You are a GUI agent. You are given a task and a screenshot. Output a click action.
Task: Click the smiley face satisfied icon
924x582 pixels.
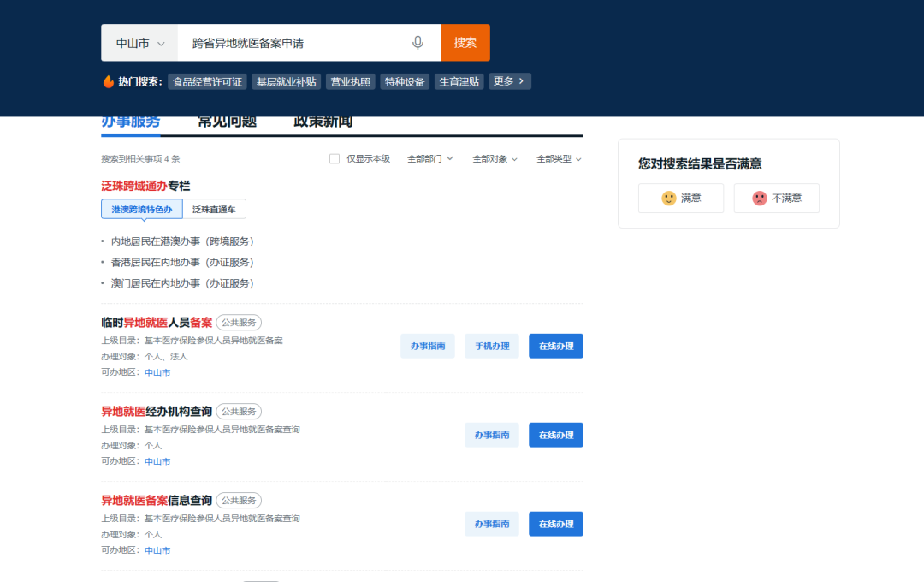[668, 198]
